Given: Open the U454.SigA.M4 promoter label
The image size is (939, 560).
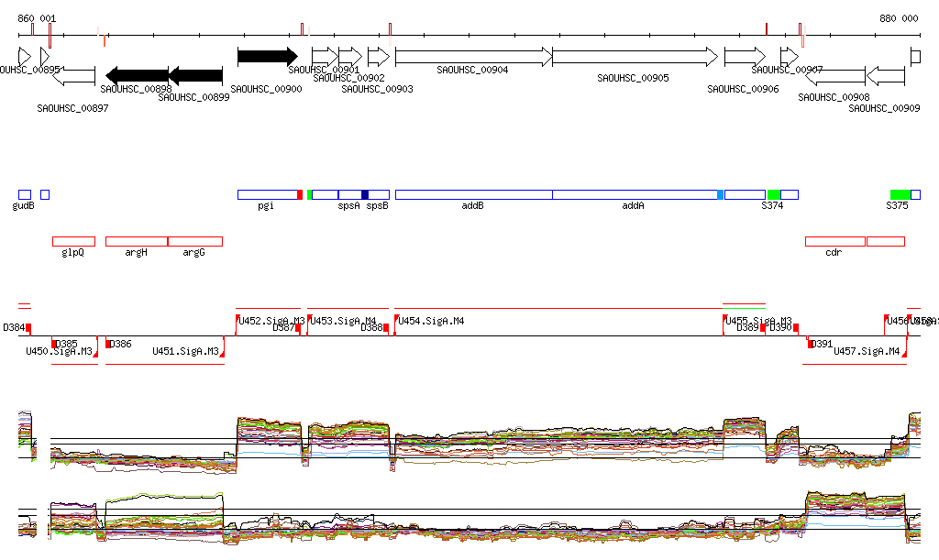Looking at the screenshot, I should (x=432, y=322).
